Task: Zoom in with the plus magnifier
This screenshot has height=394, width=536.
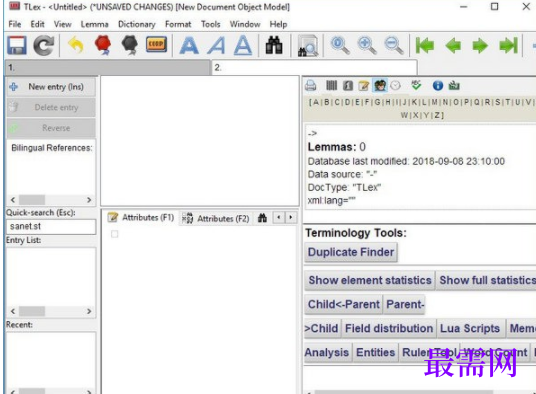Action: click(x=367, y=45)
